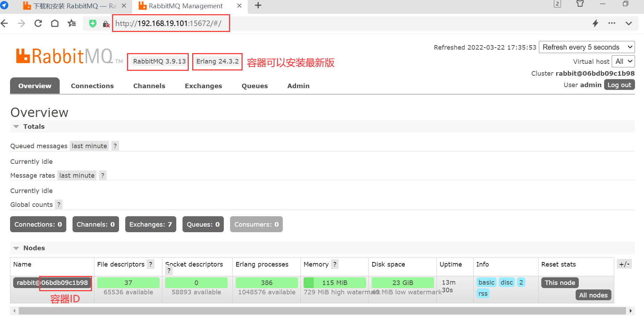Image resolution: width=644 pixels, height=320 pixels.
Task: Click the basic info tag
Action: point(486,282)
